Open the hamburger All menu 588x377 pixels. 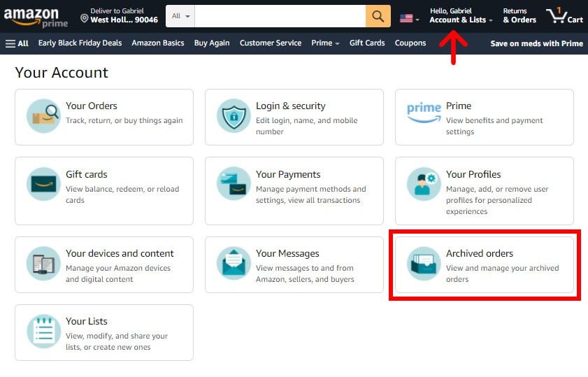coord(17,43)
